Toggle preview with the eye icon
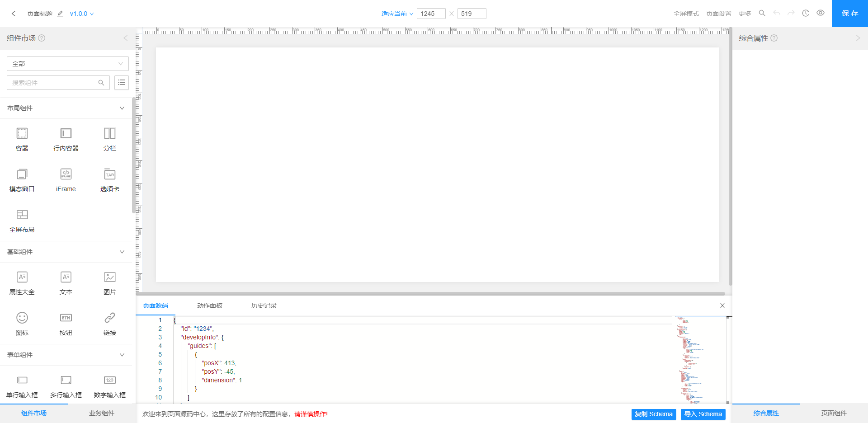This screenshot has width=868, height=423. click(821, 13)
